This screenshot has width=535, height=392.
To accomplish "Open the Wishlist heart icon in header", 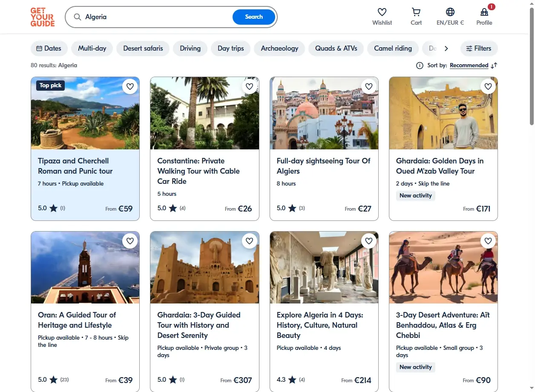I will (x=382, y=12).
